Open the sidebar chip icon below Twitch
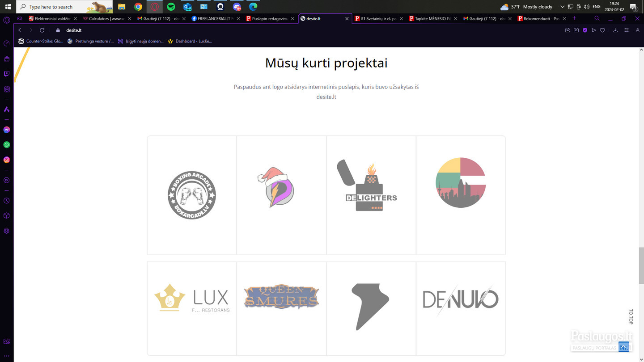The width and height of the screenshot is (644, 362). 7,89
